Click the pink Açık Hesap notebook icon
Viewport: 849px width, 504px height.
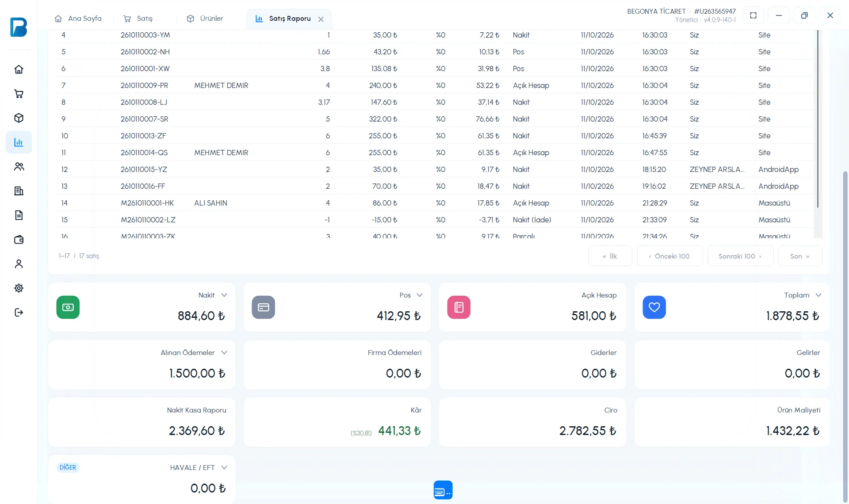459,307
